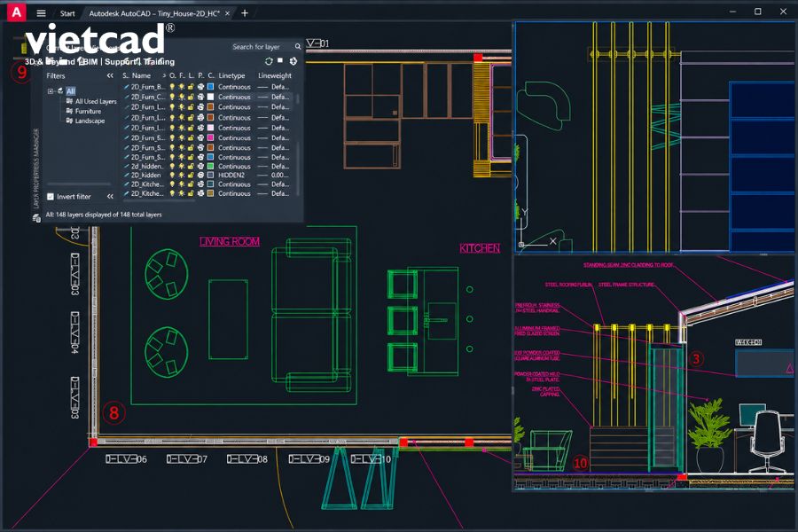Turn off the 2D_Furn_C layer bulb

pyautogui.click(x=172, y=97)
